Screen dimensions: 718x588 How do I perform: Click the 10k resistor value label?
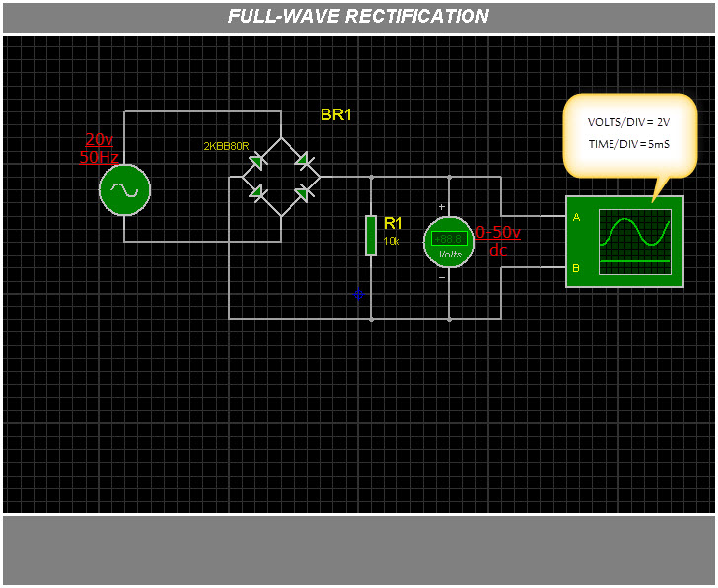tap(392, 241)
